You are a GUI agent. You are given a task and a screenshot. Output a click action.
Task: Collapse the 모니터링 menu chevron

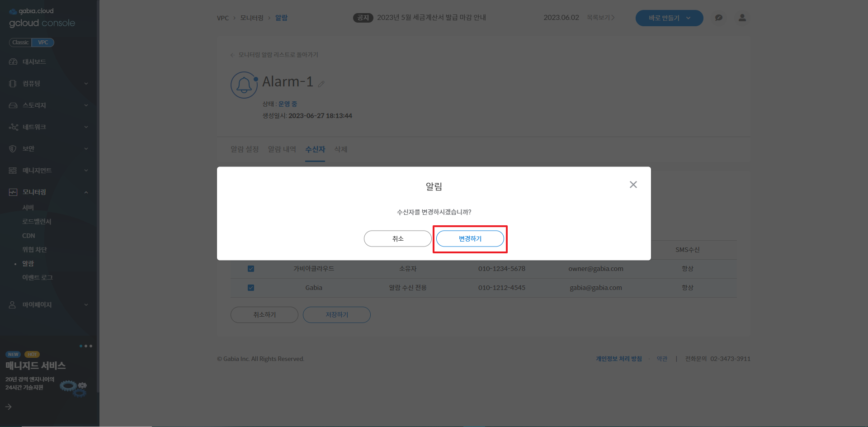tap(86, 192)
